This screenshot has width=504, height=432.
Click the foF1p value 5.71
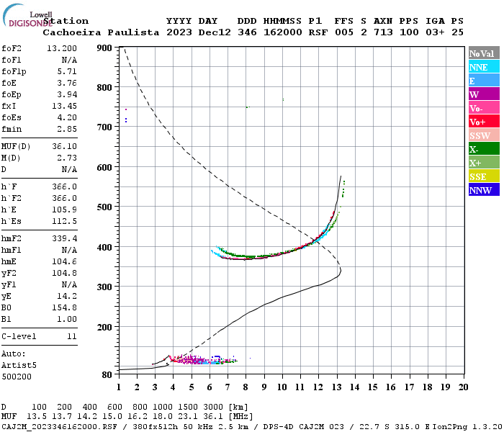(x=67, y=71)
